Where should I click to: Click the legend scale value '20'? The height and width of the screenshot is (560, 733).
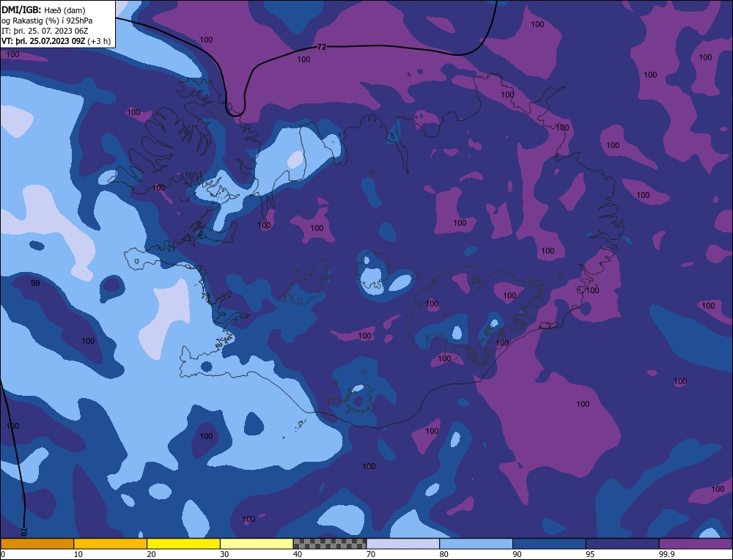(152, 554)
